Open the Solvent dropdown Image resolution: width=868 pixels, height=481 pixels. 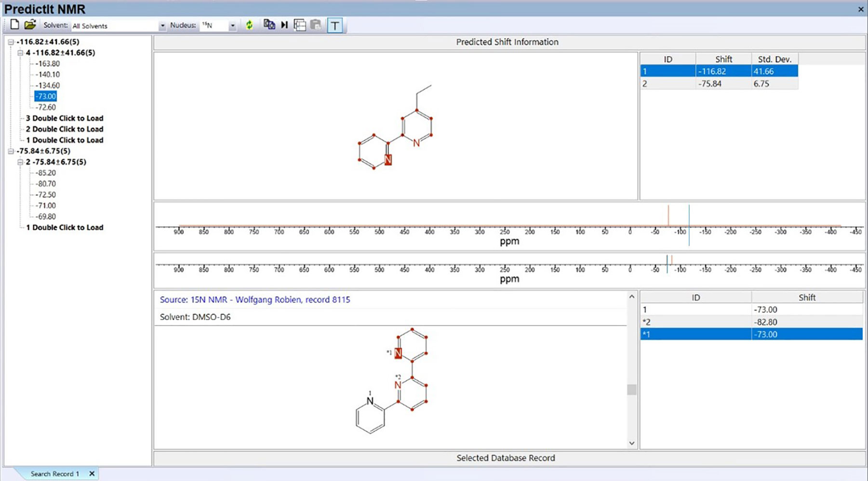tap(162, 26)
